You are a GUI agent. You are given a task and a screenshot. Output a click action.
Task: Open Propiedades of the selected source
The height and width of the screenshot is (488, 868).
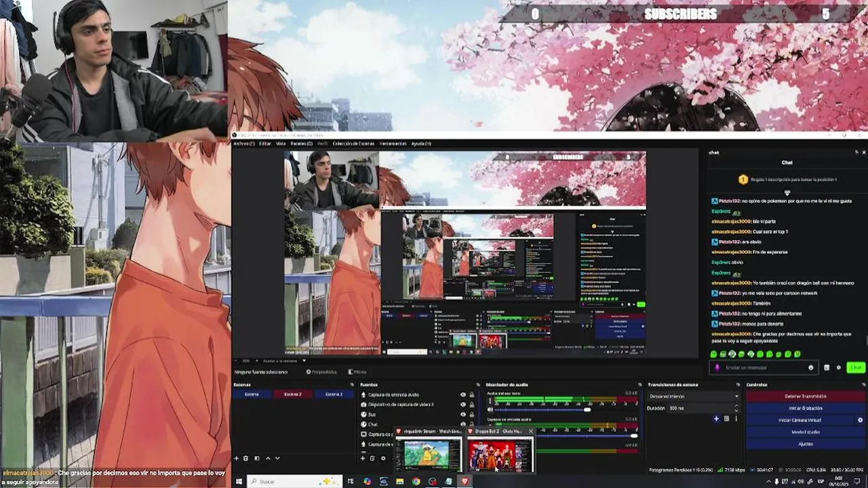coord(321,371)
